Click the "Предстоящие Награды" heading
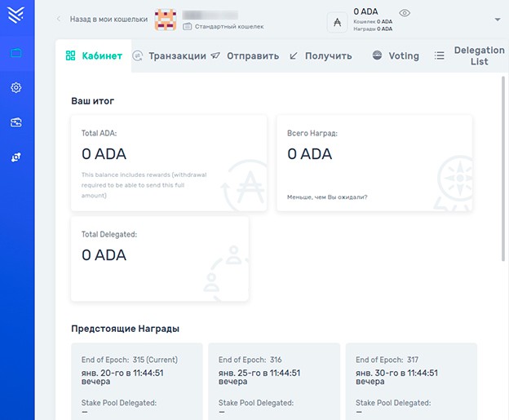This screenshot has height=420, width=509. click(x=126, y=329)
